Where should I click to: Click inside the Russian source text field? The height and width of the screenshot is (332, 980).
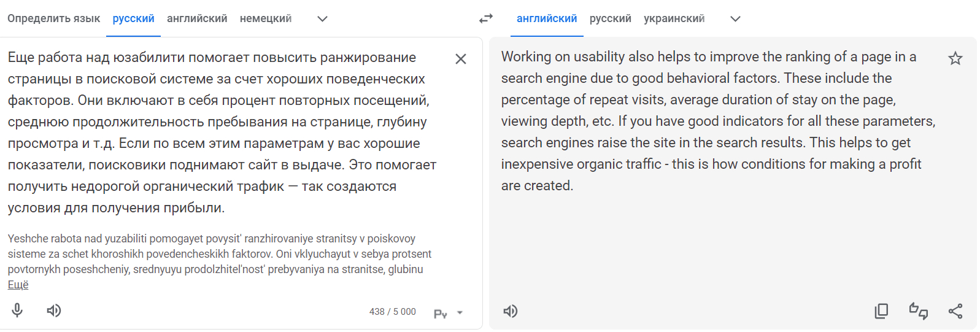(221, 132)
